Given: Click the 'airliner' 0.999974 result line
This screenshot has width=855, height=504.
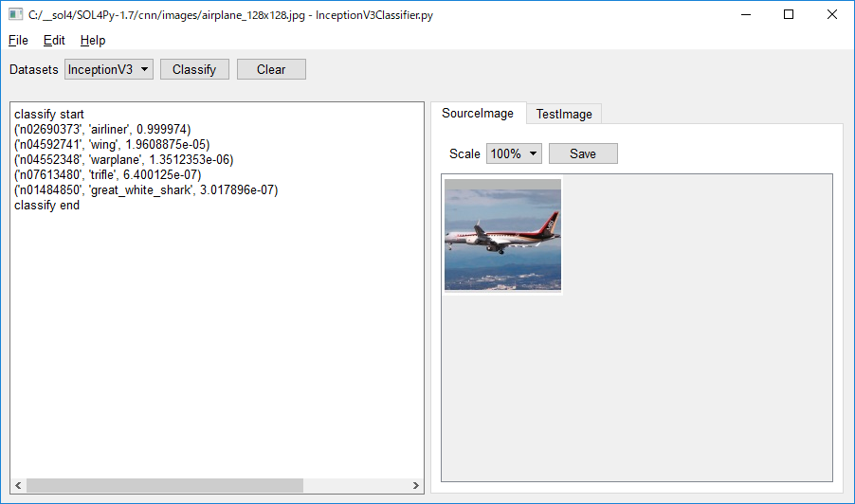Looking at the screenshot, I should pyautogui.click(x=102, y=130).
